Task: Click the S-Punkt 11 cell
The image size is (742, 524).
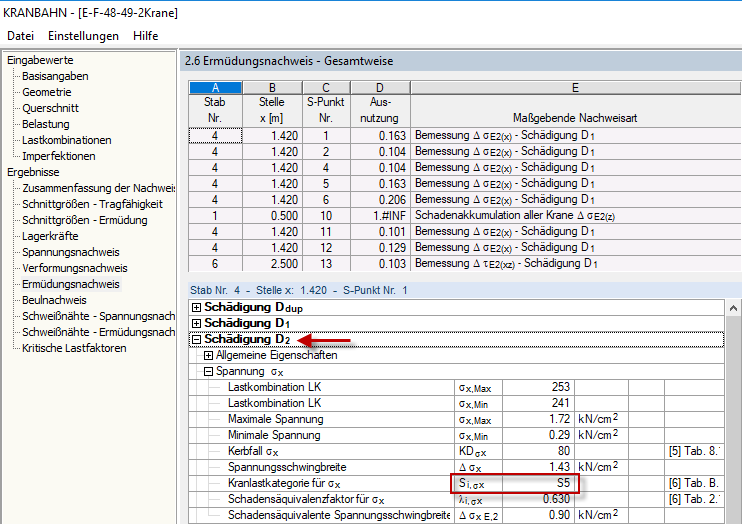Action: pos(326,232)
